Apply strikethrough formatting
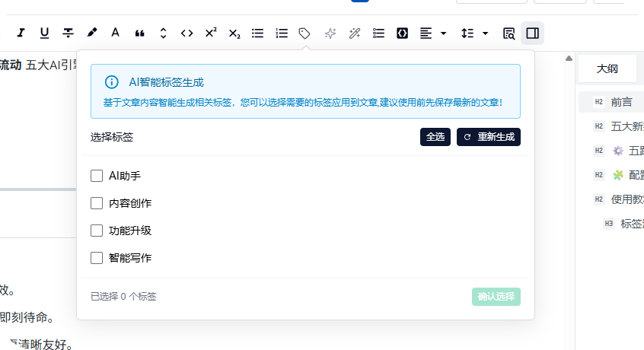The height and width of the screenshot is (350, 644). tap(68, 33)
